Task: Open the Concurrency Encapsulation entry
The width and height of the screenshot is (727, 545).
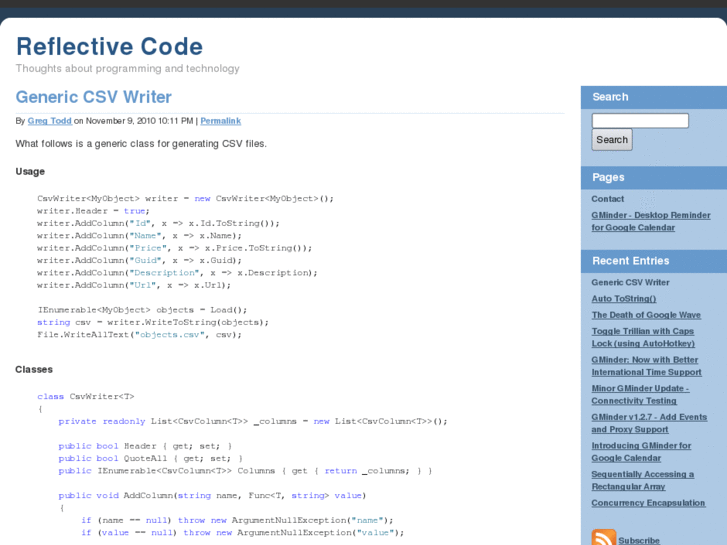Action: [648, 503]
